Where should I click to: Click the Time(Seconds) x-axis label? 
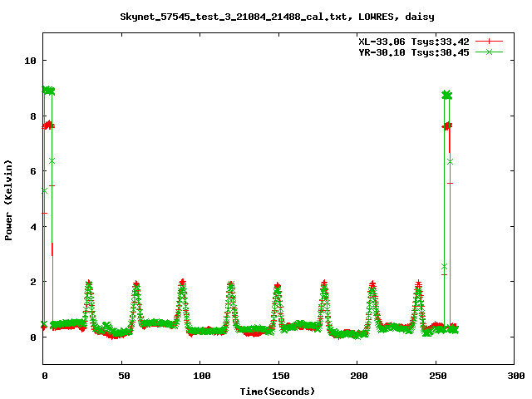tap(278, 392)
